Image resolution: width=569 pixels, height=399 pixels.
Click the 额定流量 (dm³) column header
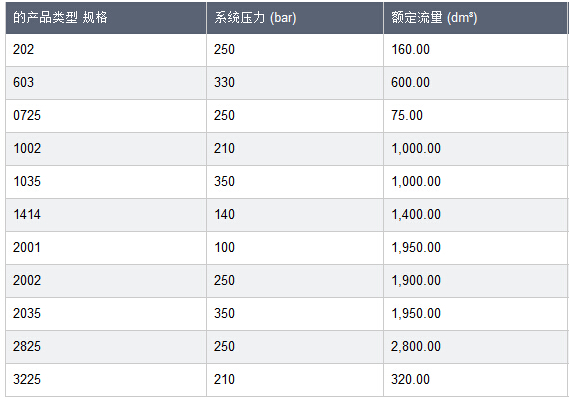point(476,18)
